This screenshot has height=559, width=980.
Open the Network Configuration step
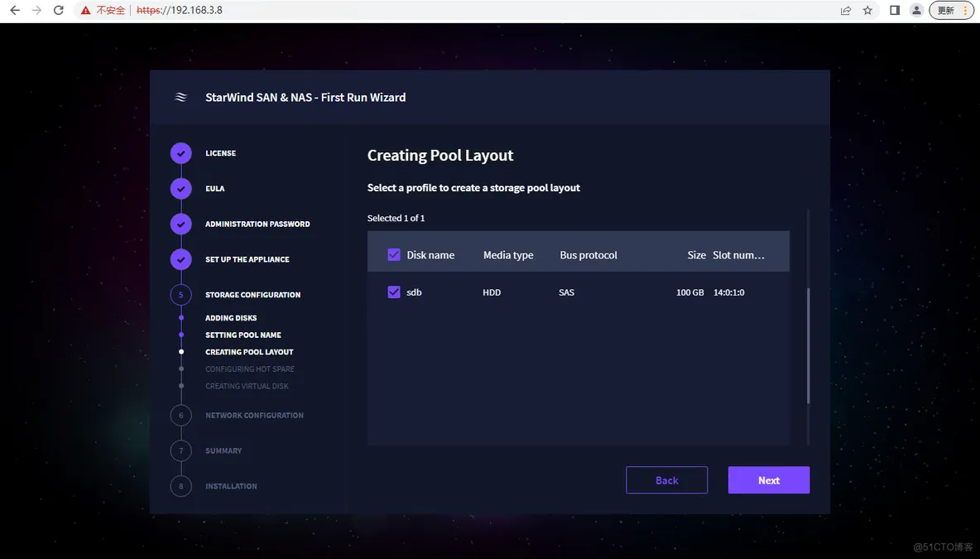coord(254,415)
